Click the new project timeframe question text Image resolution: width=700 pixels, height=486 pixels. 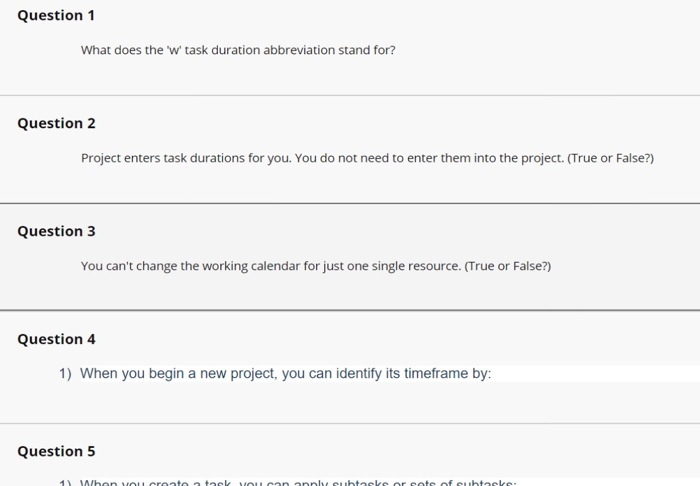click(x=286, y=374)
